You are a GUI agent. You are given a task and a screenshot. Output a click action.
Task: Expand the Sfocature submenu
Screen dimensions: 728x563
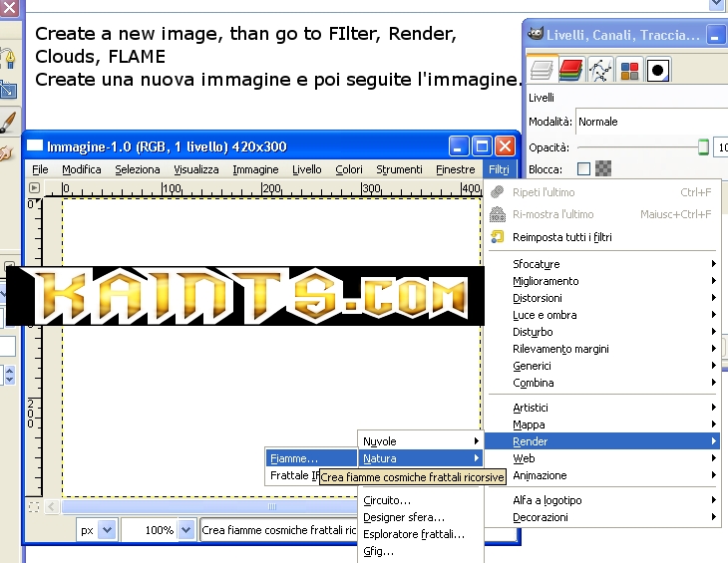[x=603, y=264]
